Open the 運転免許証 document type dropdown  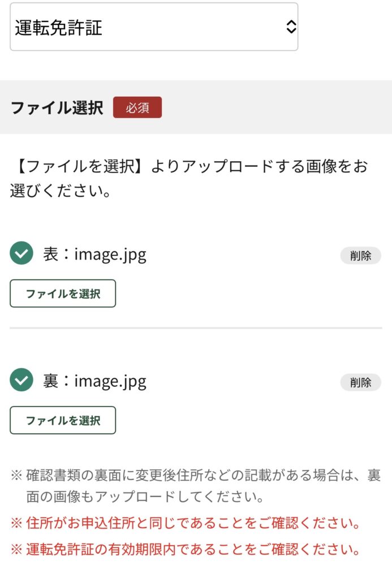[153, 27]
